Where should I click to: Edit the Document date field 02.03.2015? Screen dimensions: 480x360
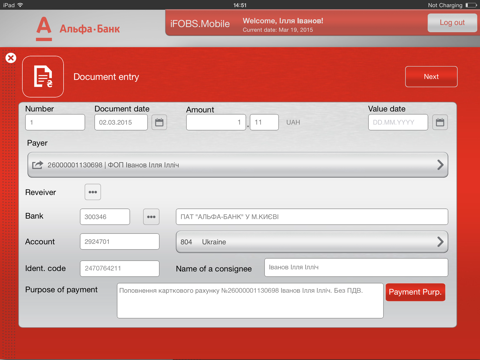121,122
